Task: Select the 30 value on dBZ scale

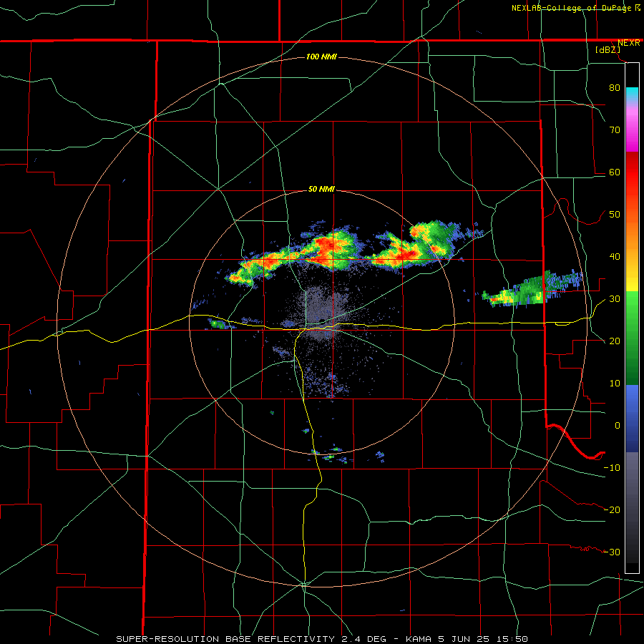Action: [615, 299]
